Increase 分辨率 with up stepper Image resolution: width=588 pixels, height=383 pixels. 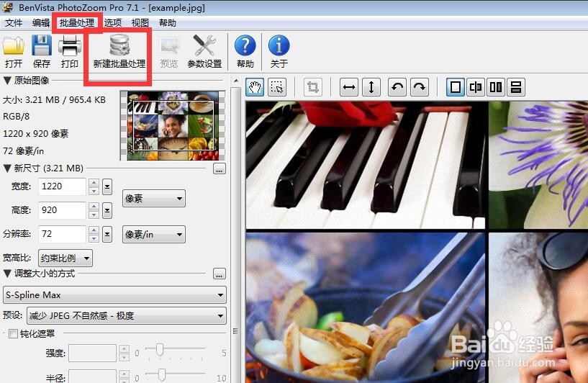pos(94,230)
